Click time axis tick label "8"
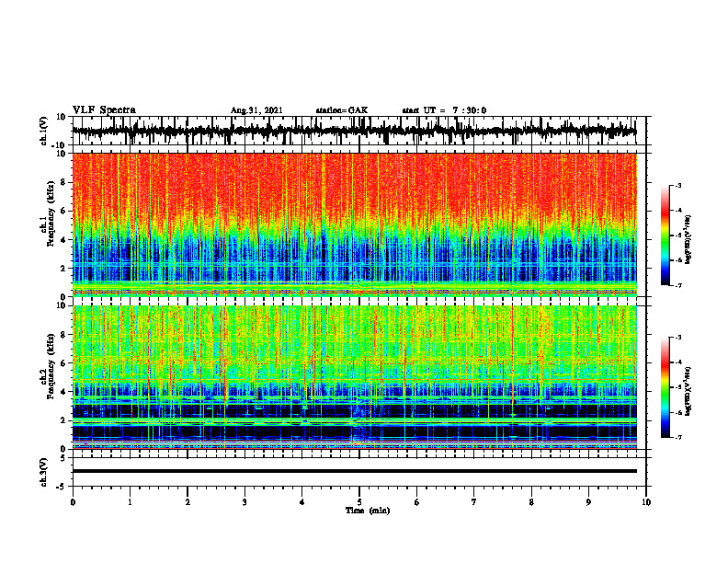728x563 pixels. pyautogui.click(x=531, y=502)
